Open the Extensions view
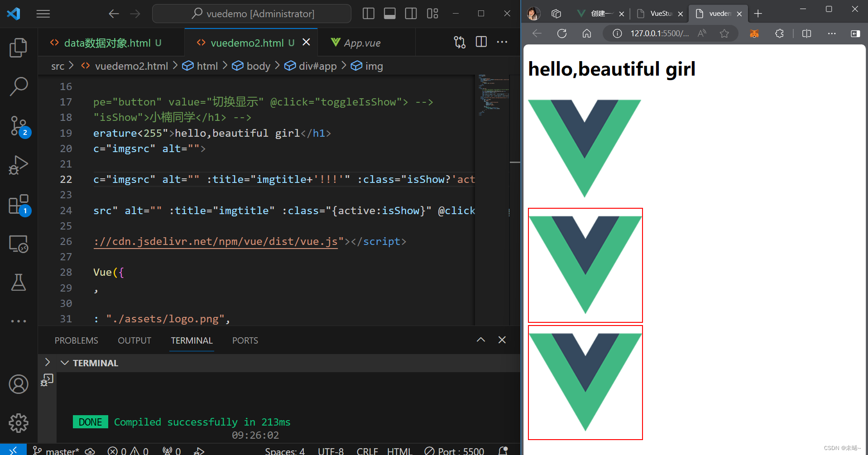The width and height of the screenshot is (868, 455). pos(19,204)
